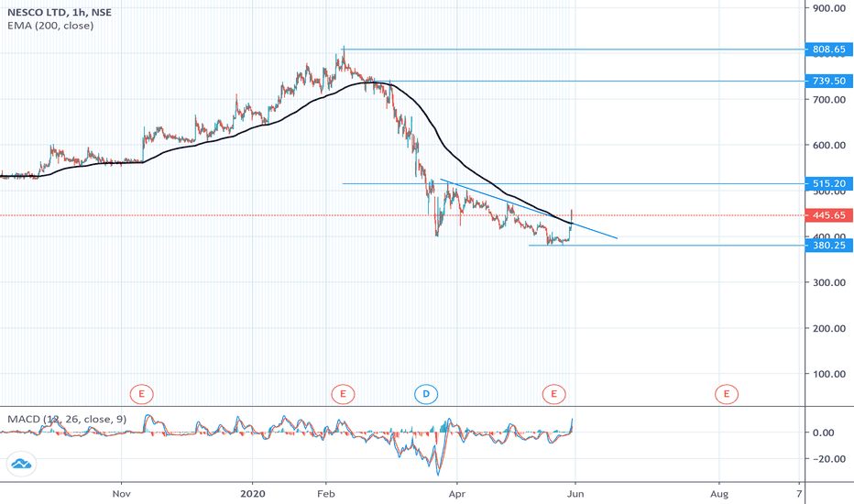Select the 515.20 horizontal line label
This screenshot has width=854, height=504.
click(829, 183)
